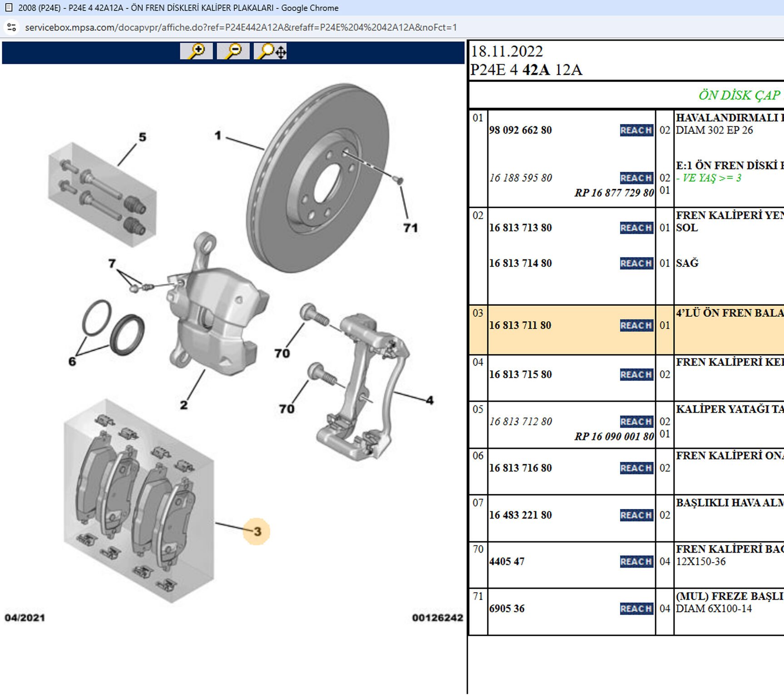Click the zoom in magnifier icon

click(196, 51)
